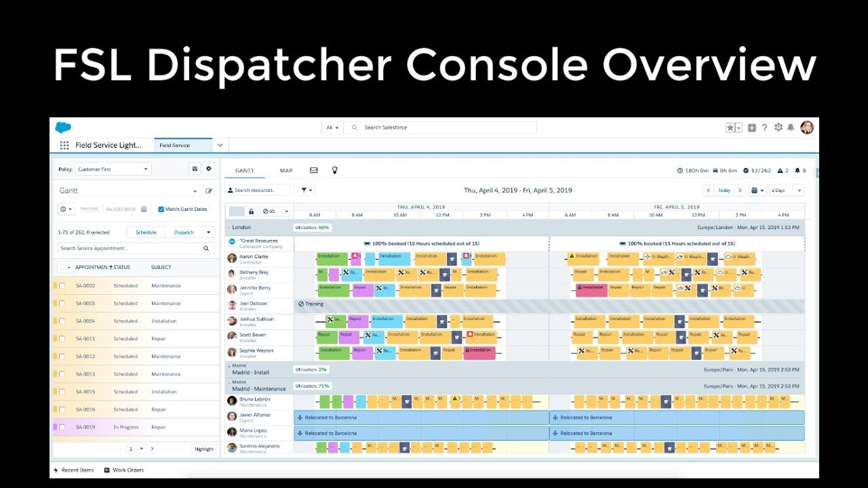Expand the resource filter funnel dropdown
The image size is (868, 488).
(x=307, y=190)
